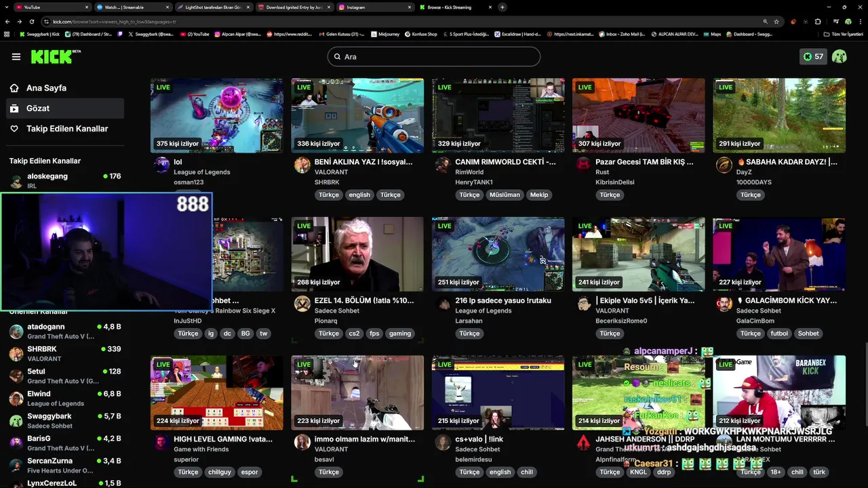Open the HenryTANK1 RimWorld stream thumbnail
This screenshot has width=868, height=488.
pyautogui.click(x=498, y=115)
